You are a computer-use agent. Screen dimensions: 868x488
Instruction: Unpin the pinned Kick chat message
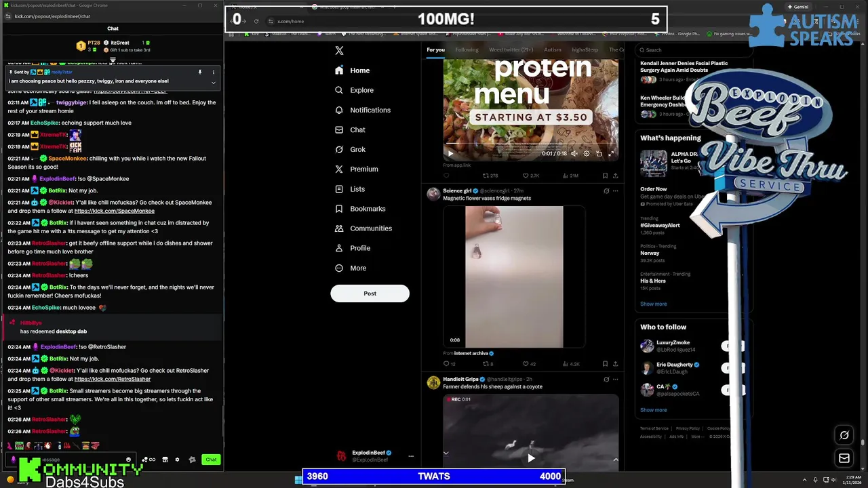[x=200, y=72]
